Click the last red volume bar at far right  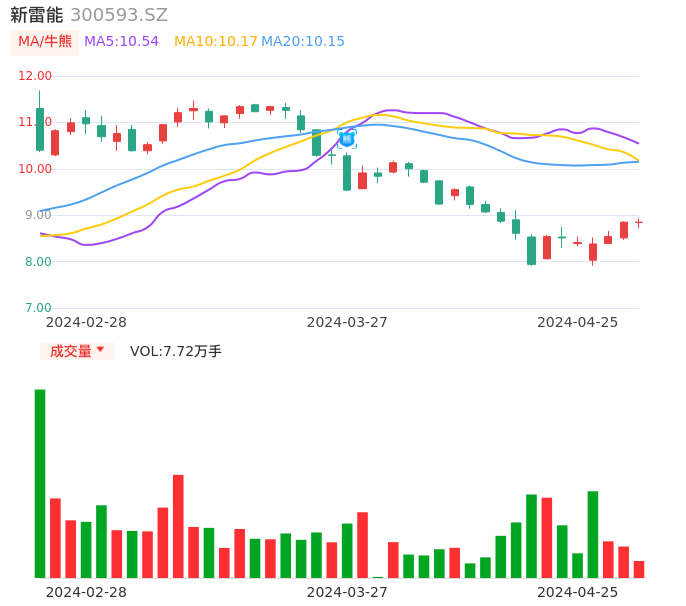click(639, 569)
